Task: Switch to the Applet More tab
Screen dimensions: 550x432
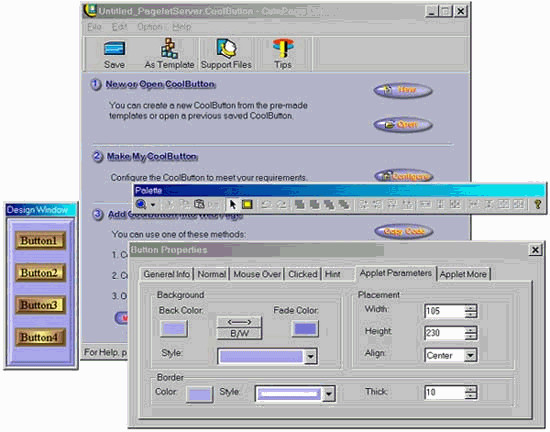Action: [463, 274]
